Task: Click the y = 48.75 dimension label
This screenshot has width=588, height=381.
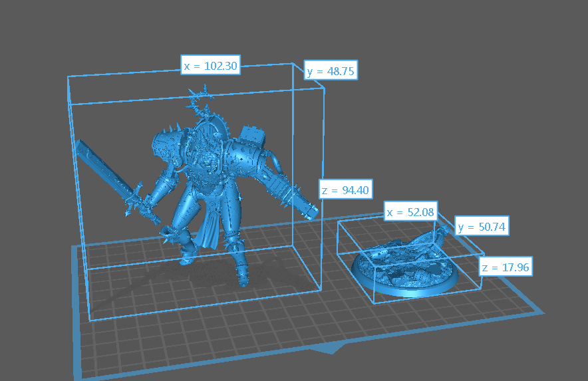Action: (x=331, y=70)
